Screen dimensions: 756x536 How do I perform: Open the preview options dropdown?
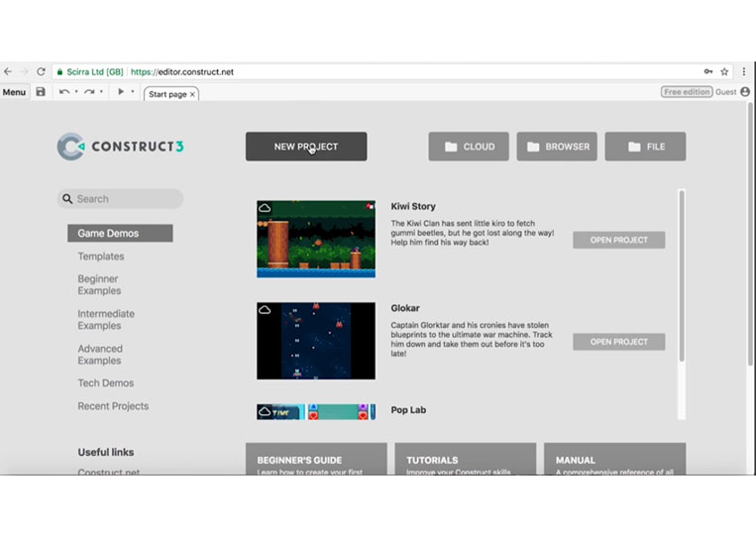pos(133,91)
